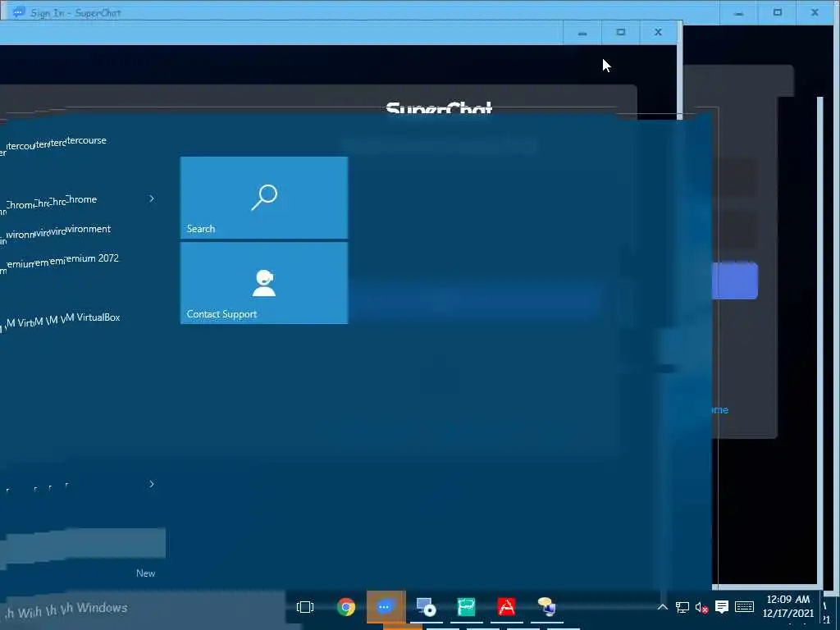The width and height of the screenshot is (840, 630).
Task: Click the blue sign-in button in SuperChat
Action: click(x=734, y=281)
